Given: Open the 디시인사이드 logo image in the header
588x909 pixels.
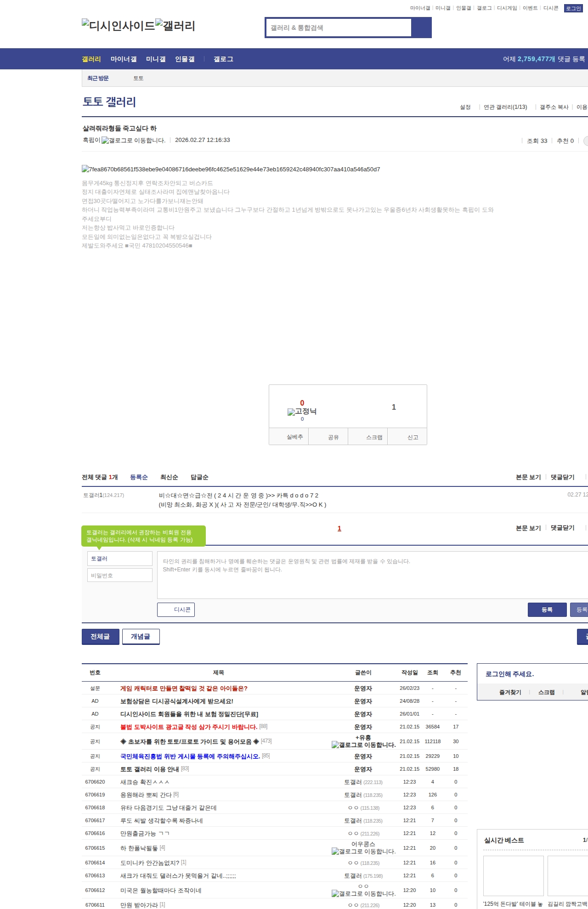Looking at the screenshot, I should (x=119, y=25).
